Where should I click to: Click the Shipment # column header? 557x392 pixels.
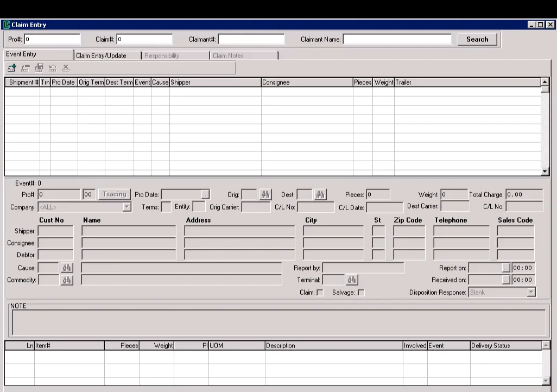tap(22, 83)
